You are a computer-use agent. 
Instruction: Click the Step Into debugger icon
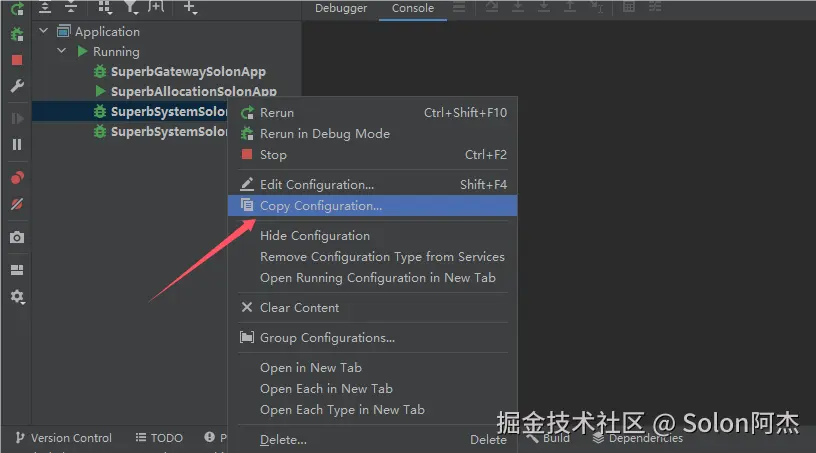tap(518, 7)
